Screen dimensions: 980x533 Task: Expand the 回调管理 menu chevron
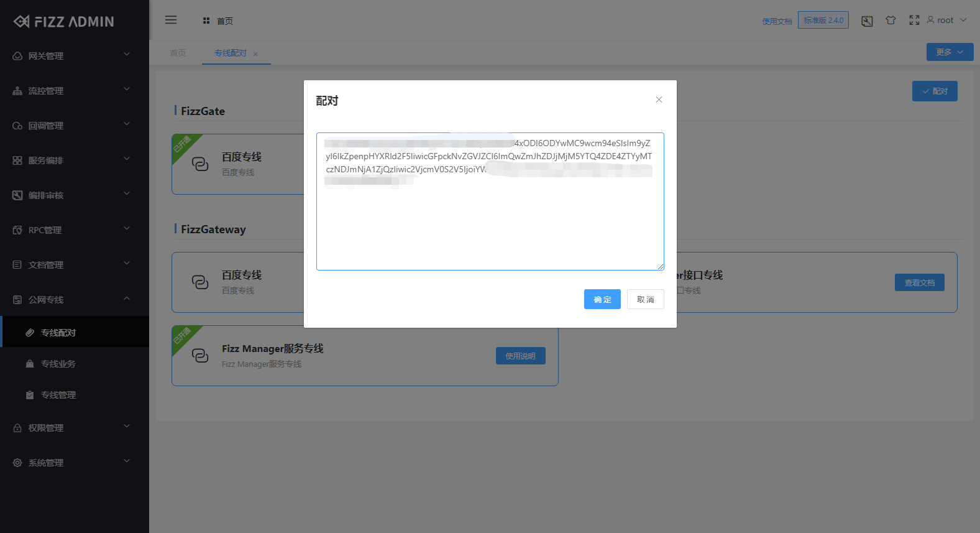click(127, 124)
